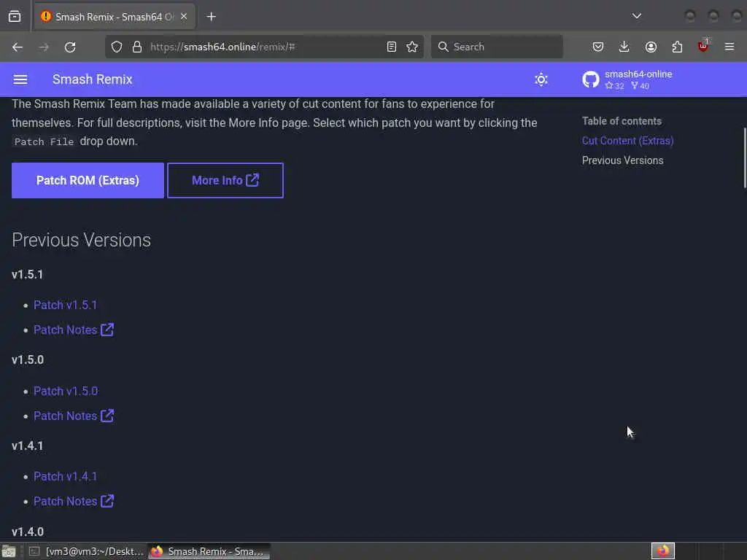Image resolution: width=747 pixels, height=560 pixels.
Task: Click the v1.4.1 version heading
Action: click(x=27, y=446)
